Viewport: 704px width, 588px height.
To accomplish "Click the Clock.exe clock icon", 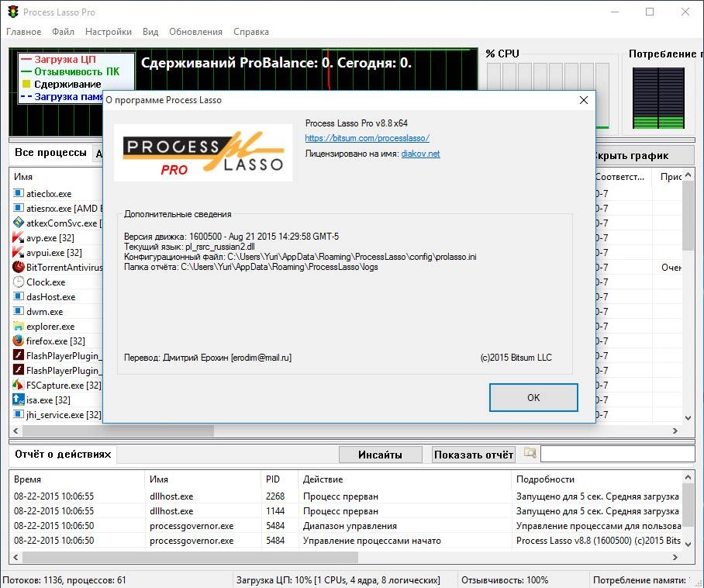I will 18,282.
